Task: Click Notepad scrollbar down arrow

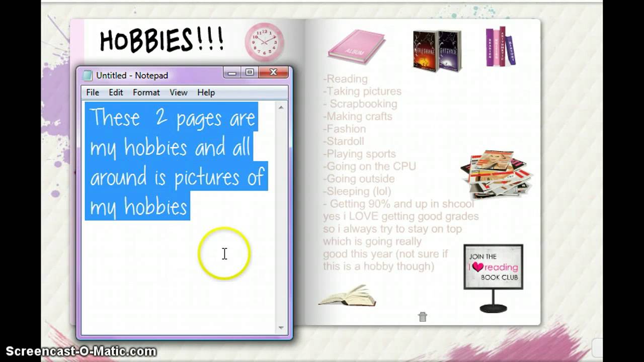Action: (x=281, y=328)
